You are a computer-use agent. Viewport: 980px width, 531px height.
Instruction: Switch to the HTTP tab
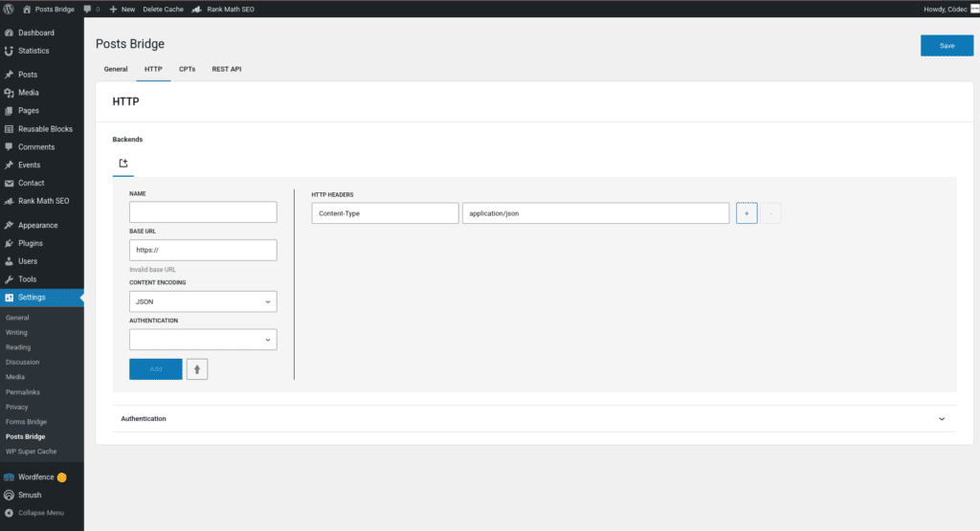point(153,69)
